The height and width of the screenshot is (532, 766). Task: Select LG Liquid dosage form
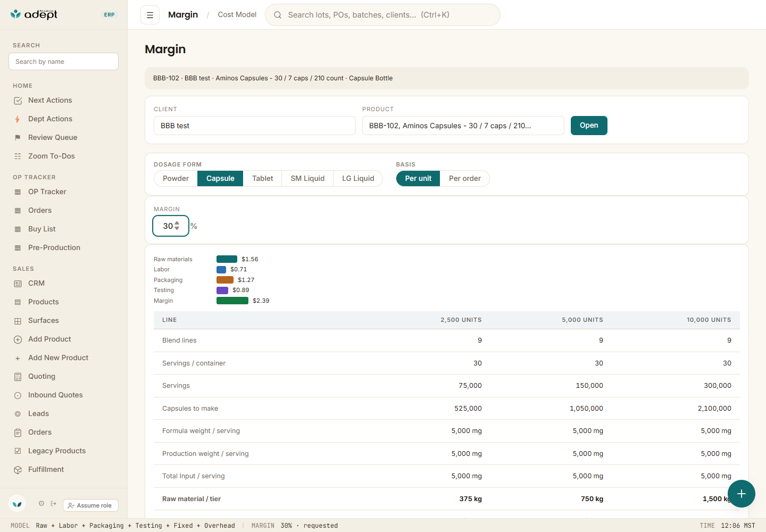pos(358,179)
